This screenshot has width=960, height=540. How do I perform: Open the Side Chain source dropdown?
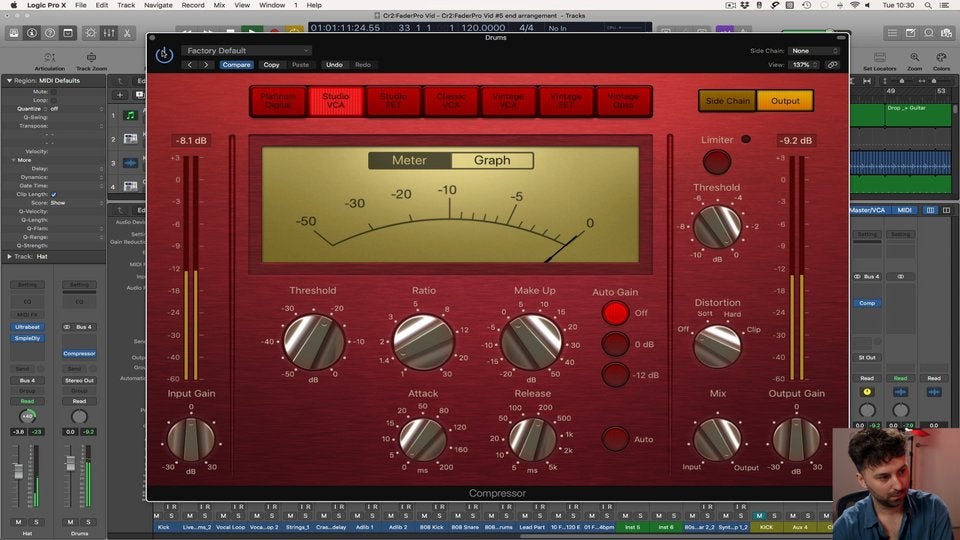(814, 50)
